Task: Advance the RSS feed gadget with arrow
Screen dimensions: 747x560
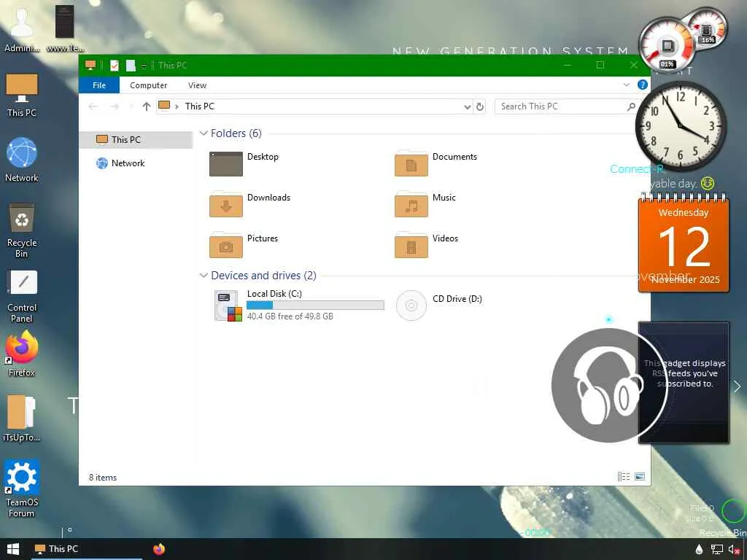Action: (x=737, y=386)
